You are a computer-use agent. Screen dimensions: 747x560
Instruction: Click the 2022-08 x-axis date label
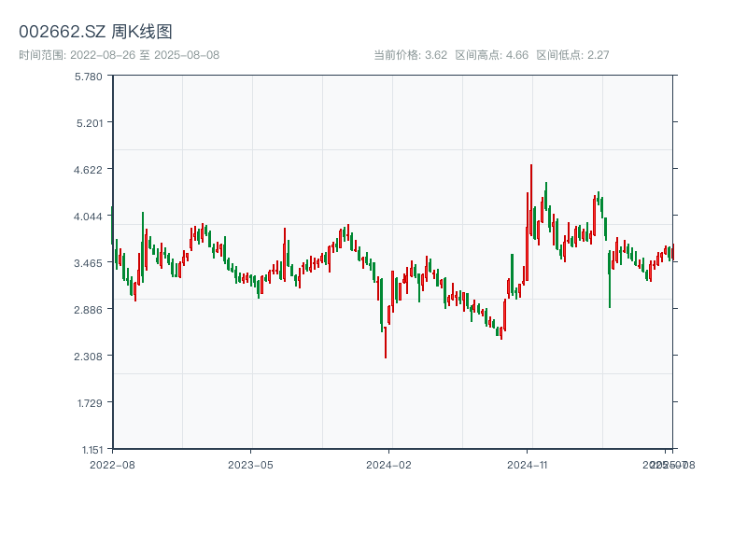tap(112, 464)
